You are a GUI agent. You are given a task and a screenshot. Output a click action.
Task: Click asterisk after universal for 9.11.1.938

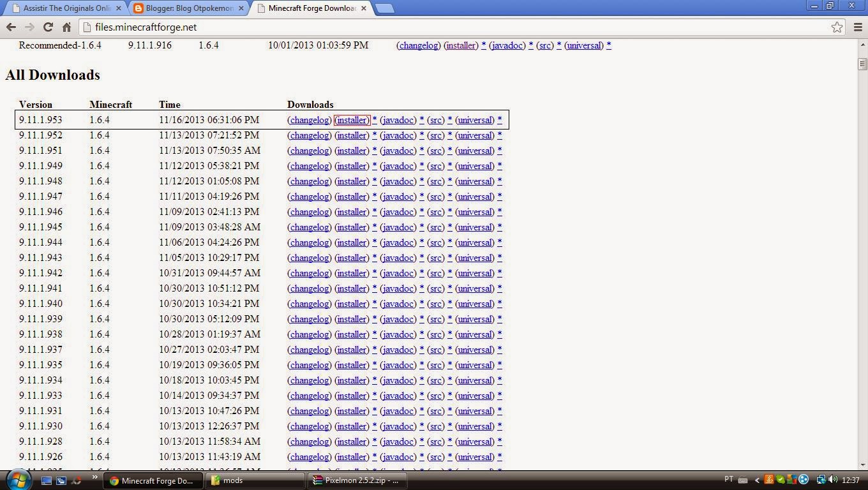click(x=500, y=334)
